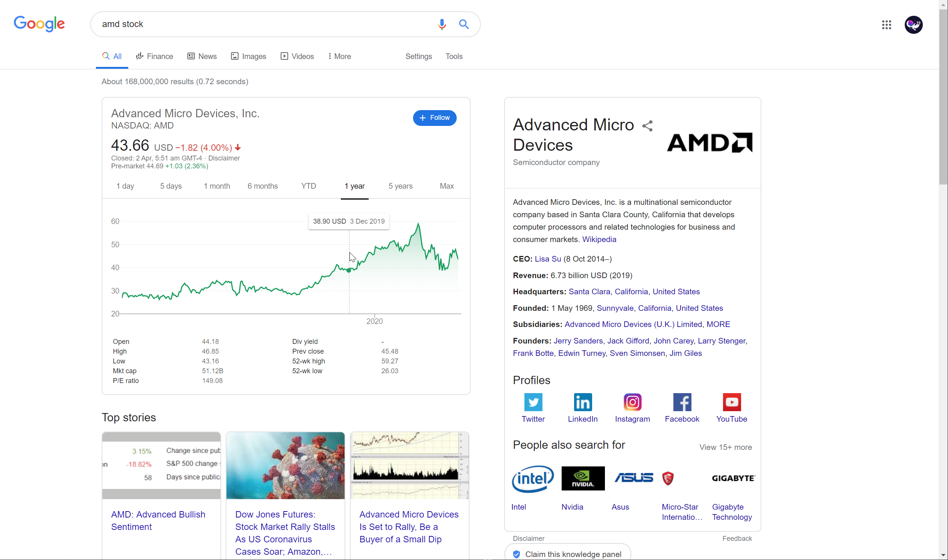This screenshot has width=948, height=560.
Task: Click the 3 Dec 2019 chart point
Action: [x=349, y=270]
